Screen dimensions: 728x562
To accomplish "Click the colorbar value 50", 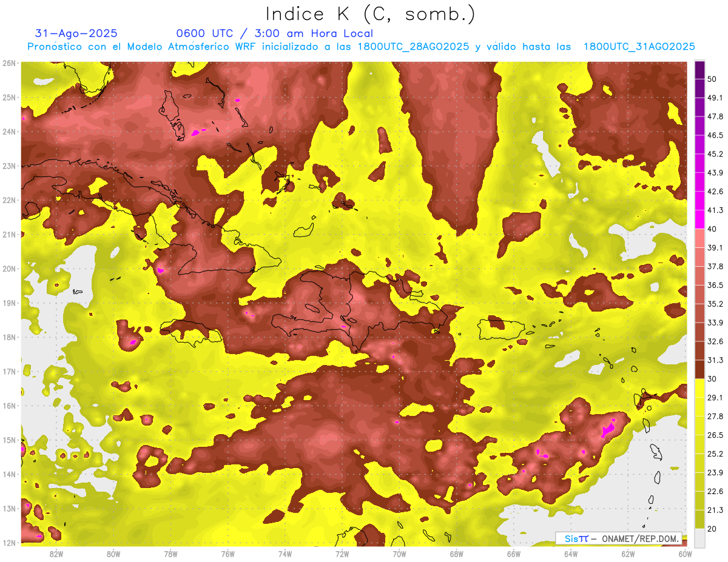I will 712,79.
